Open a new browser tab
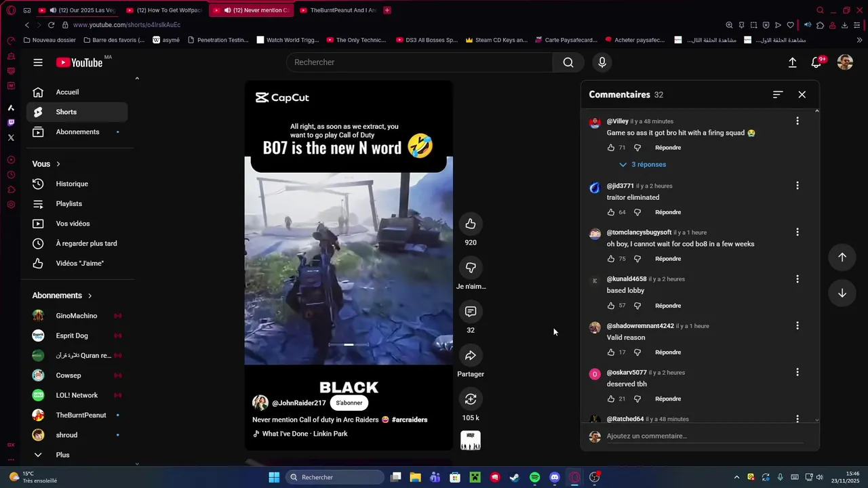Image resolution: width=868 pixels, height=488 pixels. click(387, 10)
